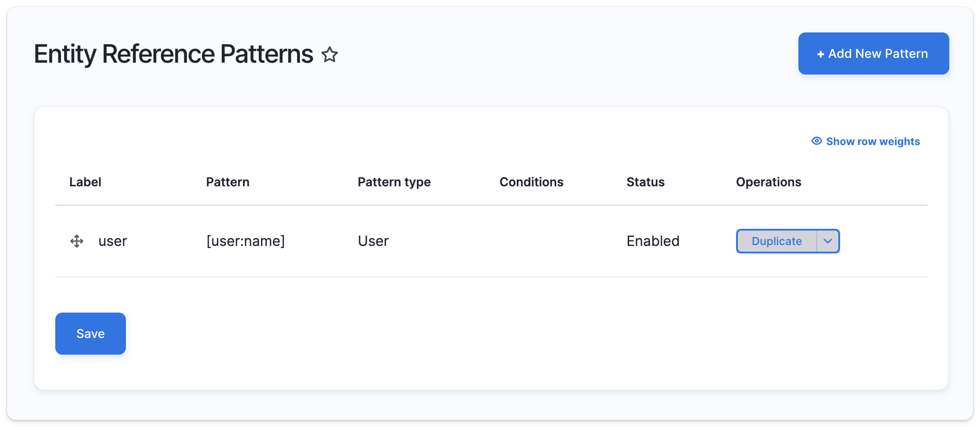Click the [user:name] pattern cell
This screenshot has height=427, width=980.
pyautogui.click(x=246, y=241)
